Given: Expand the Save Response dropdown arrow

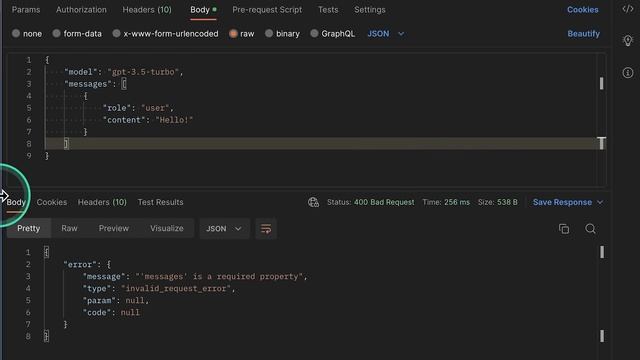Looking at the screenshot, I should click(x=600, y=202).
